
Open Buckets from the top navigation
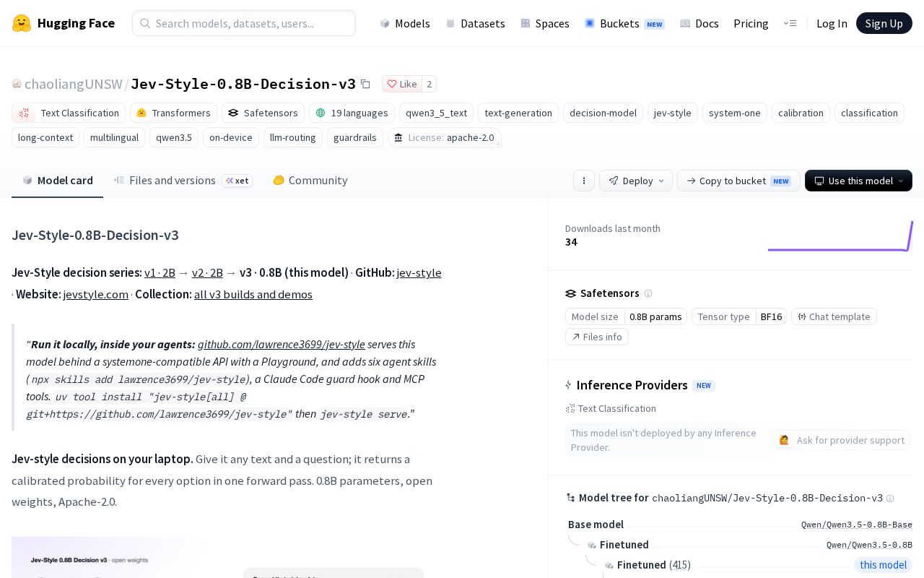point(624,23)
